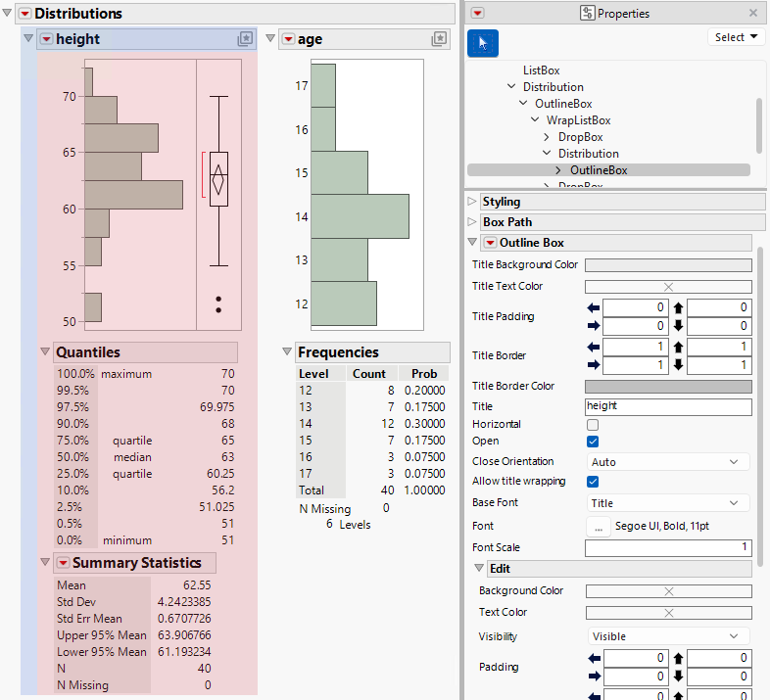The width and height of the screenshot is (770, 700).
Task: Select the highlighted OutlineBox tree item
Action: 598,170
